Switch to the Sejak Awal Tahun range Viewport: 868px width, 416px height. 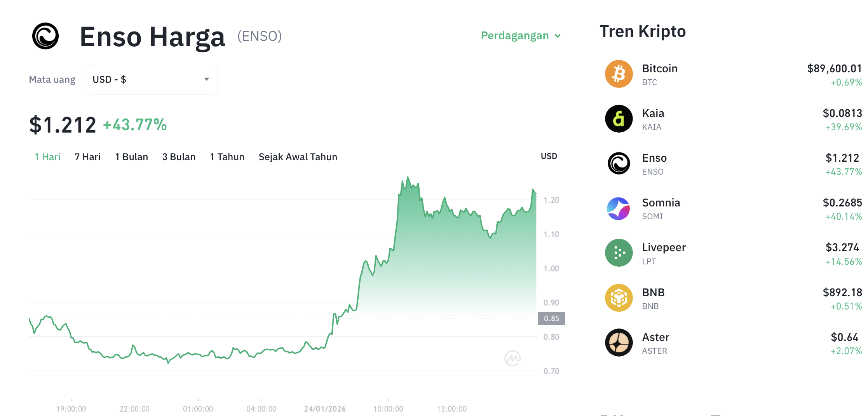(298, 157)
